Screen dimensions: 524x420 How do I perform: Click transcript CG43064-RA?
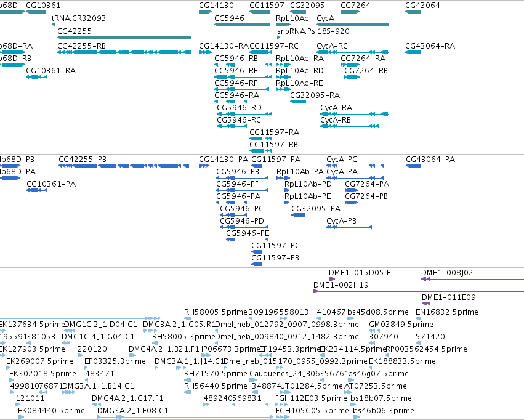pyautogui.click(x=430, y=46)
